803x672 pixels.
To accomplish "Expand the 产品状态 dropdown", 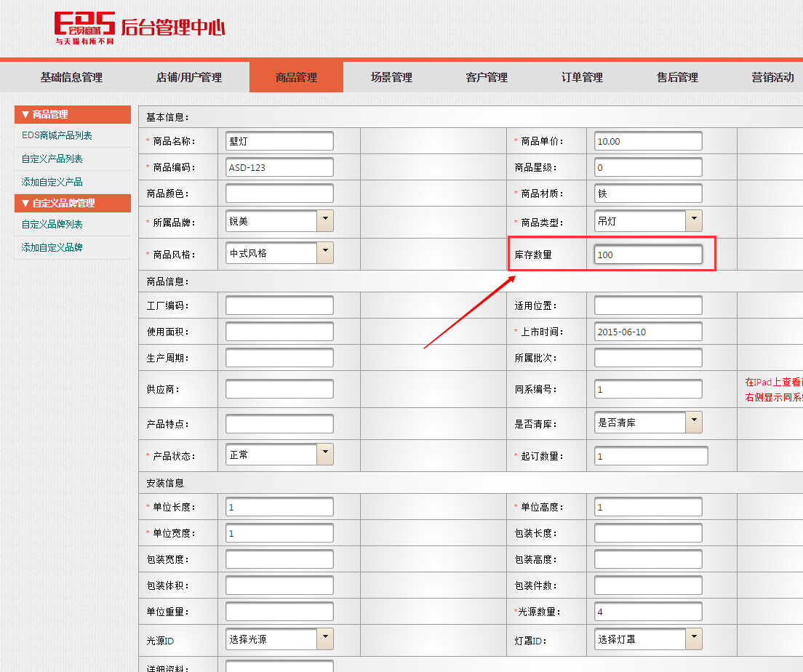I will [325, 455].
